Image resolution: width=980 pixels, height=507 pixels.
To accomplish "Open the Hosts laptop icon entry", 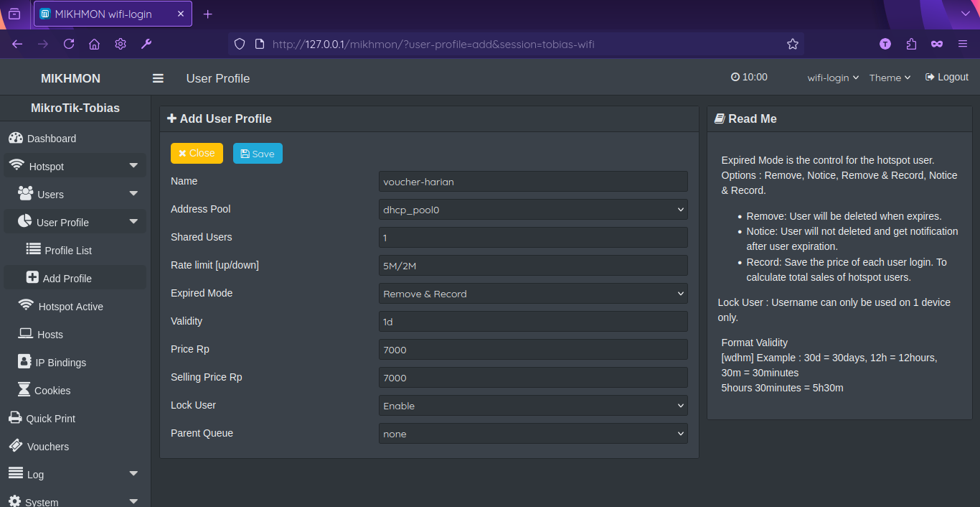I will click(x=26, y=334).
